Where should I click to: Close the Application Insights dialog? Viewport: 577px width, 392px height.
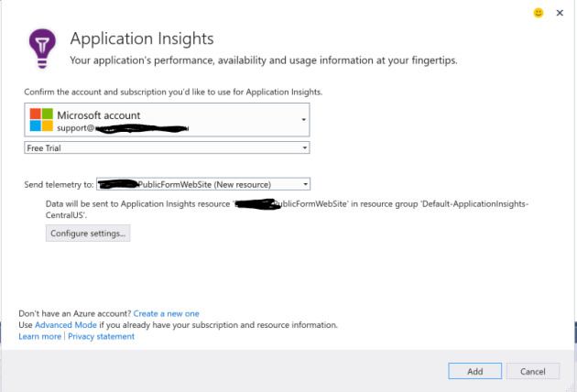(x=560, y=13)
